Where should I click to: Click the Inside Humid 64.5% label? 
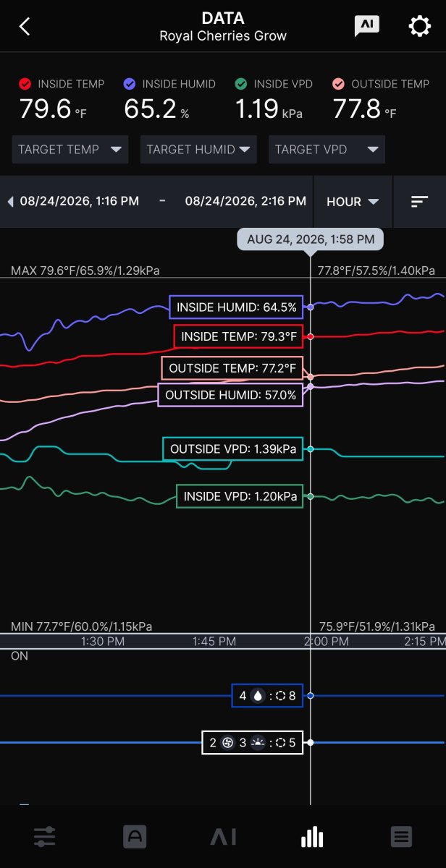(236, 307)
